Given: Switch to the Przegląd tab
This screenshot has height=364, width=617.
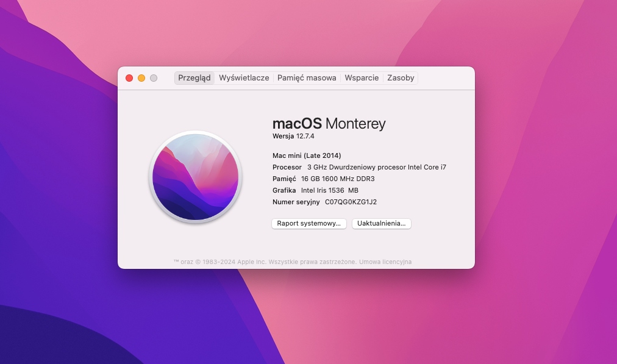Looking at the screenshot, I should (x=194, y=78).
